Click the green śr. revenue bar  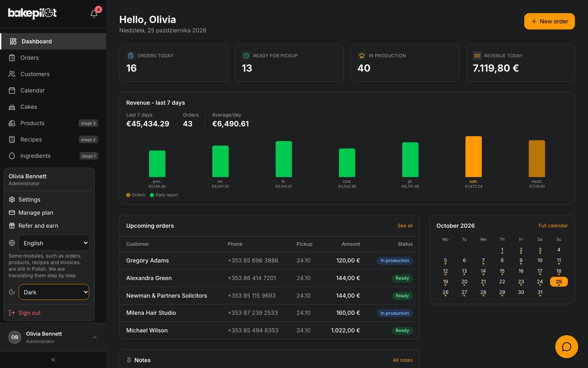(x=284, y=159)
